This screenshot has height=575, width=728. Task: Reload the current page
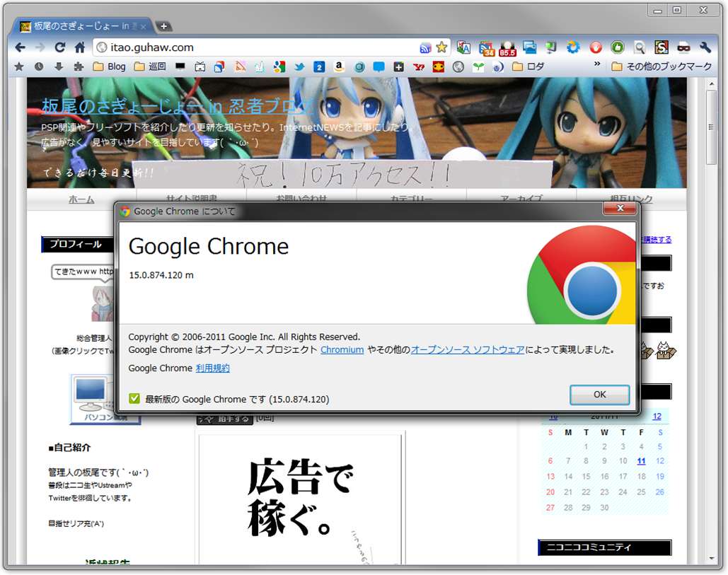click(x=60, y=47)
